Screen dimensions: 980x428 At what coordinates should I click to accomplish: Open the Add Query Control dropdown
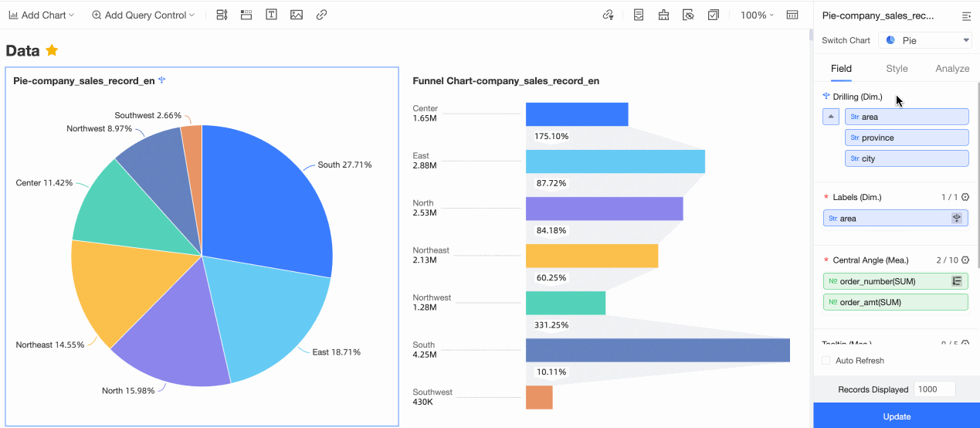pos(143,15)
